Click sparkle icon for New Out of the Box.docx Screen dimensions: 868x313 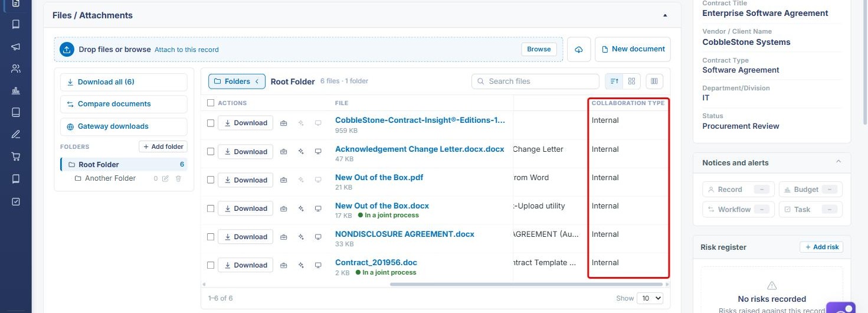301,208
